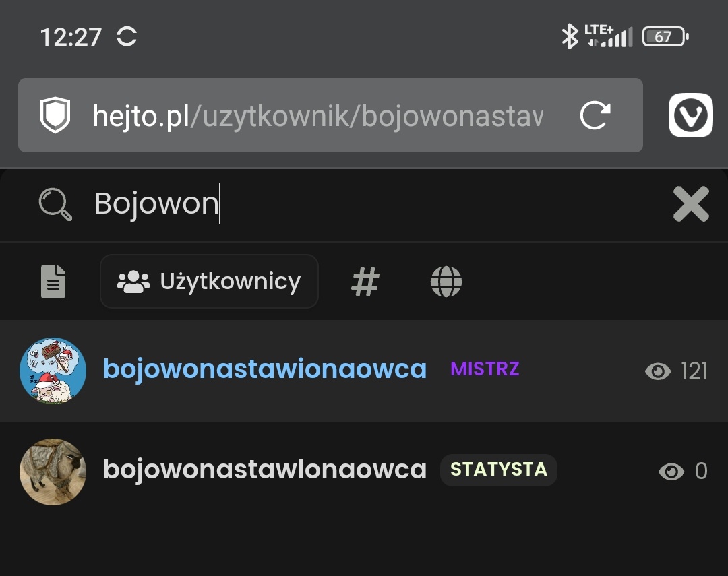This screenshot has height=576, width=728.
Task: Switch to the posts document filter
Action: coord(53,282)
